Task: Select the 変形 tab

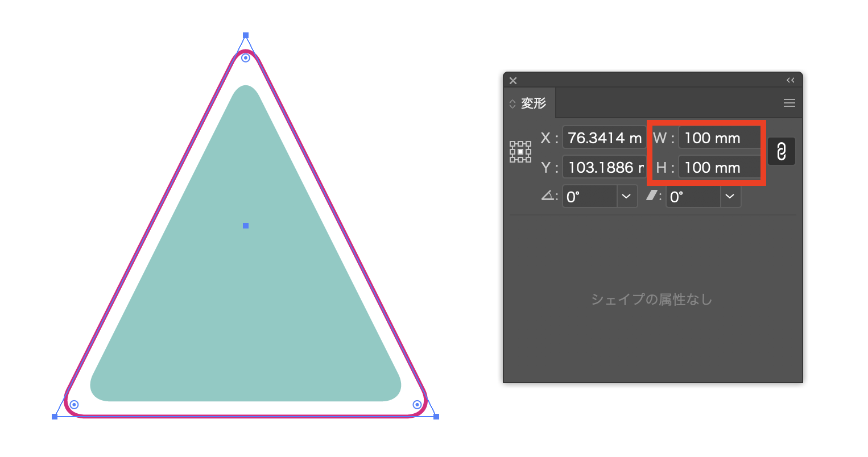Action: [533, 103]
